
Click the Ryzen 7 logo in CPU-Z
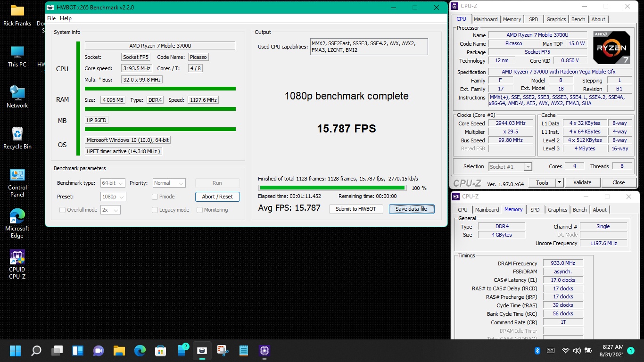point(611,48)
